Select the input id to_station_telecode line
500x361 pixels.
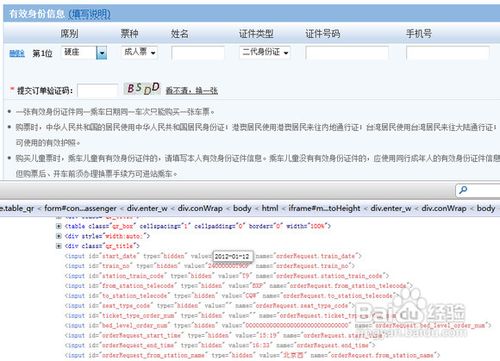tap(232, 296)
